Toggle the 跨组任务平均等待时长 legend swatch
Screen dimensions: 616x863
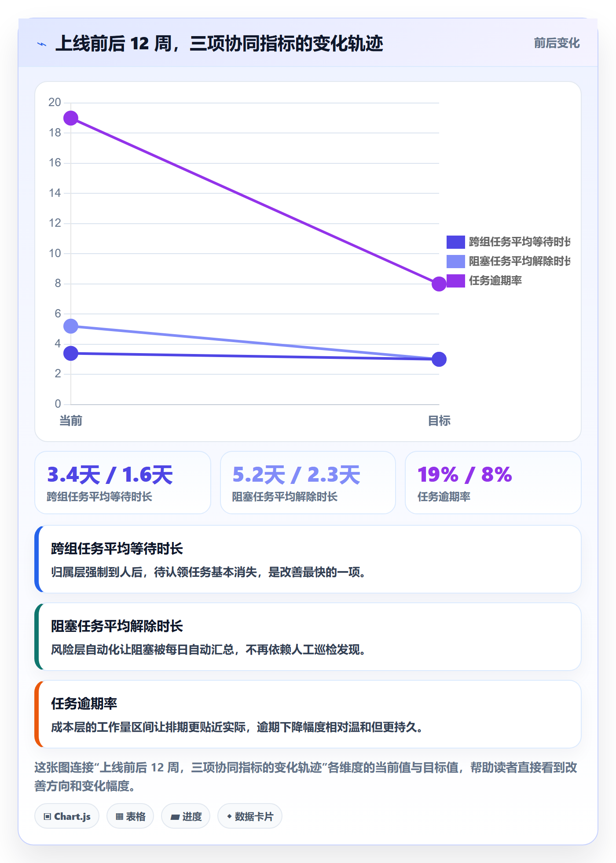[x=455, y=242]
